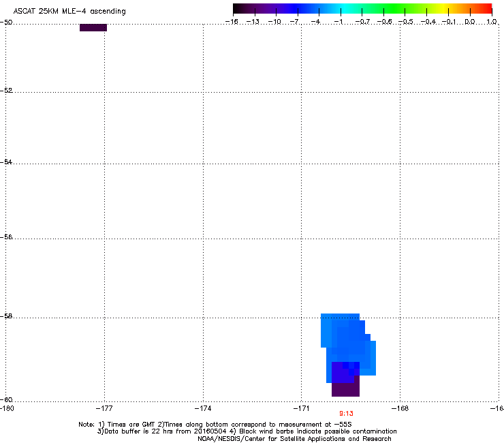Click the cyan section of the color bar
Screen dimensions: 504x443
(344, 8)
